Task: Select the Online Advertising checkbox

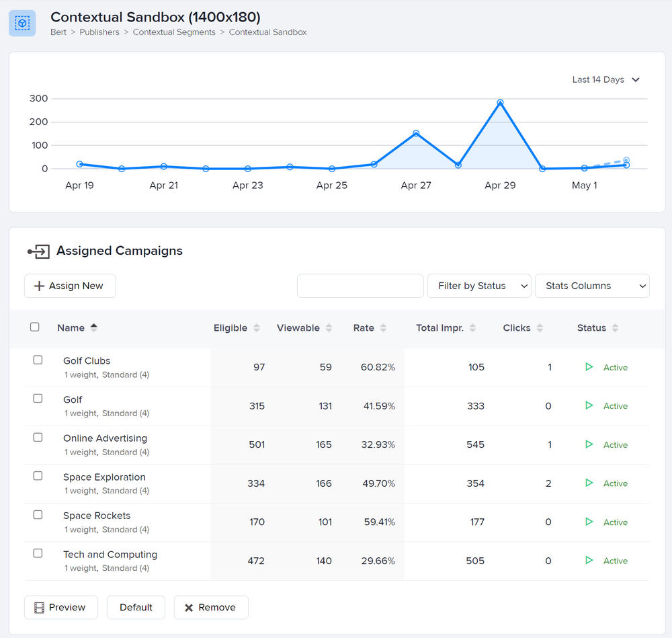Action: coord(38,438)
